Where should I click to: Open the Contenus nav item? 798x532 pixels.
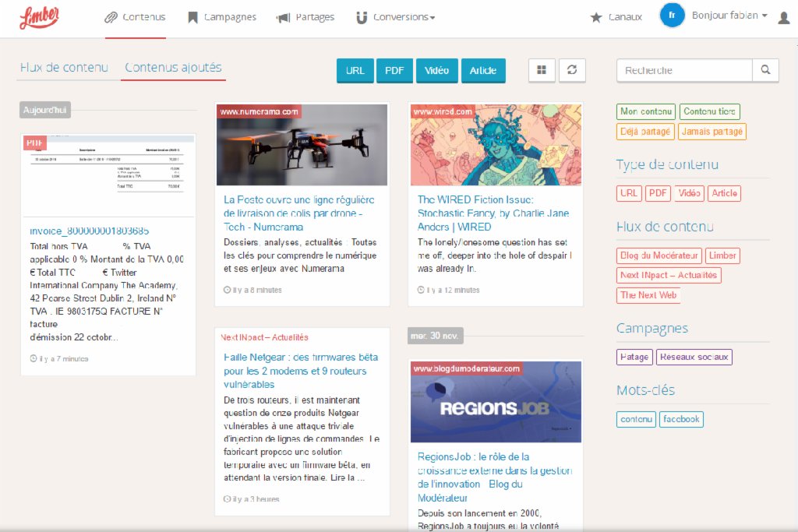click(144, 17)
